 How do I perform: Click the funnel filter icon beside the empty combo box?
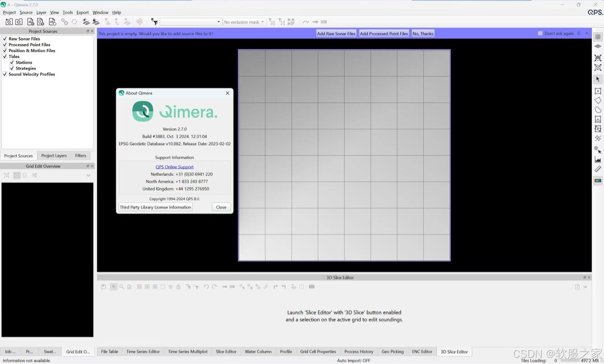click(154, 22)
